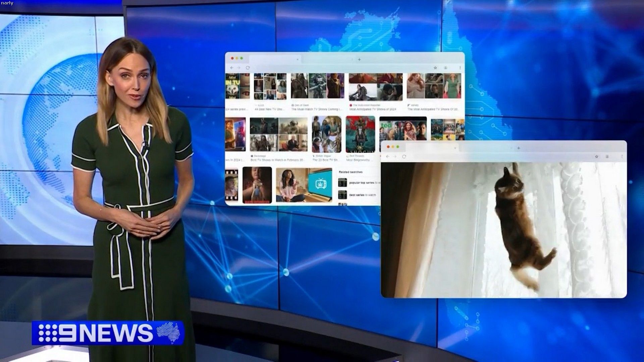Select the active tab in upper browser

coord(273,59)
